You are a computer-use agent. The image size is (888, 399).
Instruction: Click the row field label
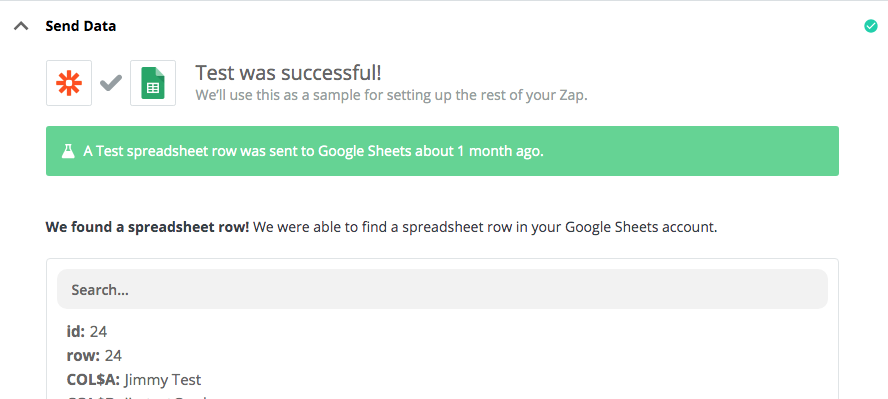(x=83, y=355)
